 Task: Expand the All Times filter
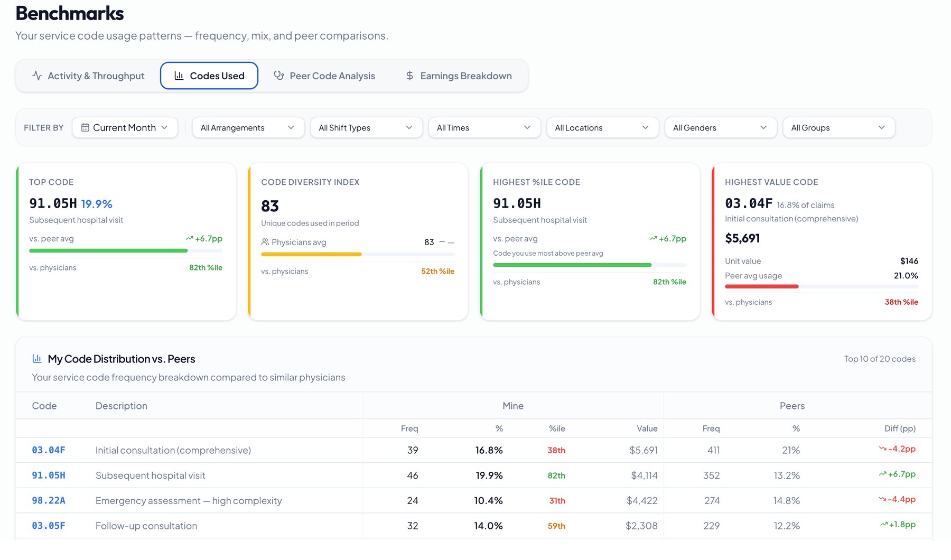[x=484, y=127]
